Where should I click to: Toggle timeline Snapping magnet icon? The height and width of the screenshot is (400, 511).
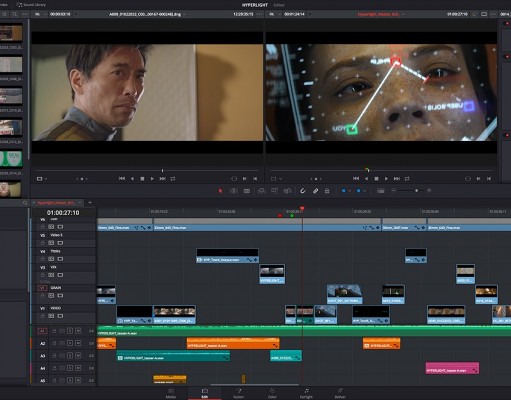click(x=303, y=191)
